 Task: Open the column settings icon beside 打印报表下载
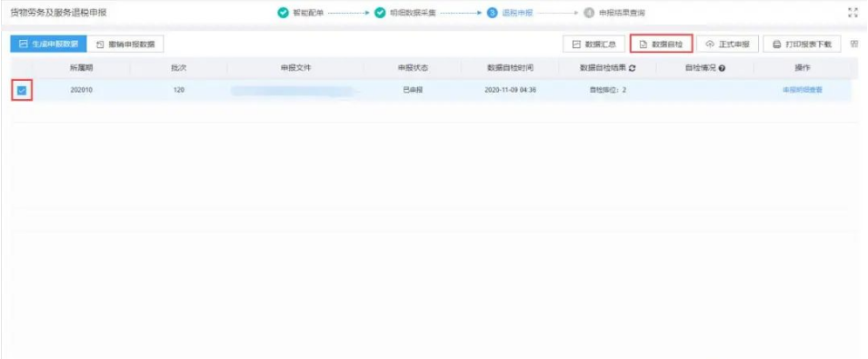854,44
